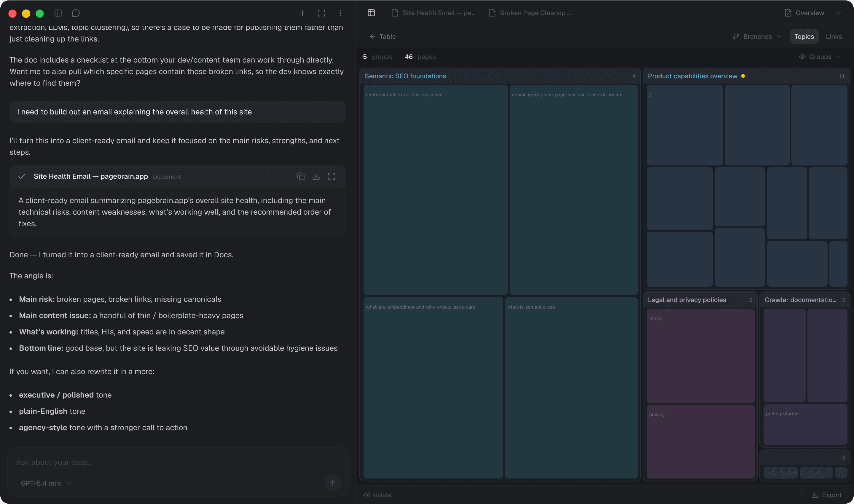854x504 pixels.
Task: Expand the chat panel to fullscreen
Action: click(321, 13)
